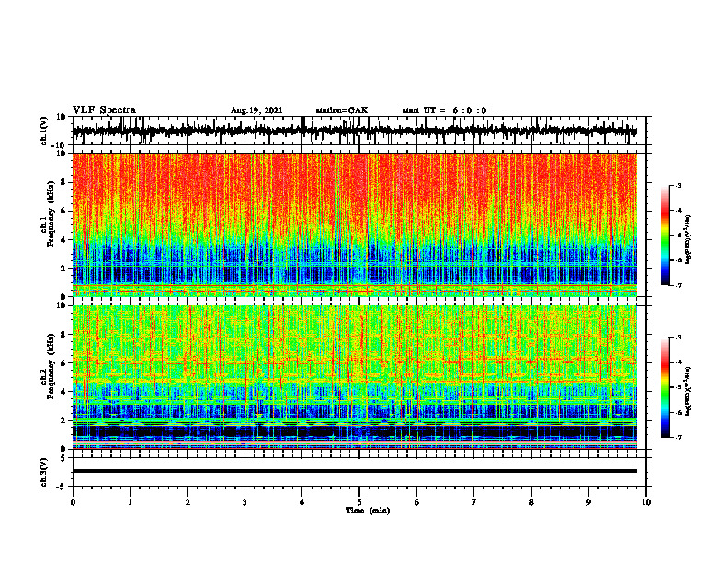
Task: Click the "VLF Spectra" title text
Action: [x=104, y=110]
